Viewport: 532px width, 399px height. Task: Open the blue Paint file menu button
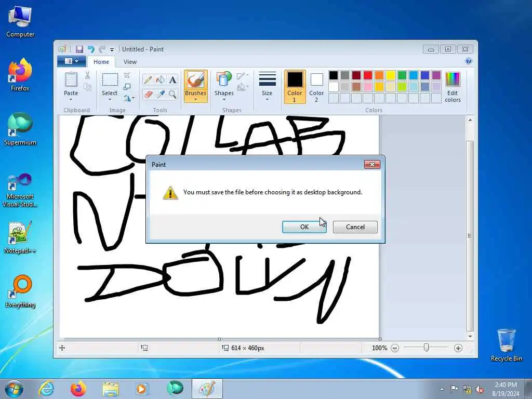(71, 61)
